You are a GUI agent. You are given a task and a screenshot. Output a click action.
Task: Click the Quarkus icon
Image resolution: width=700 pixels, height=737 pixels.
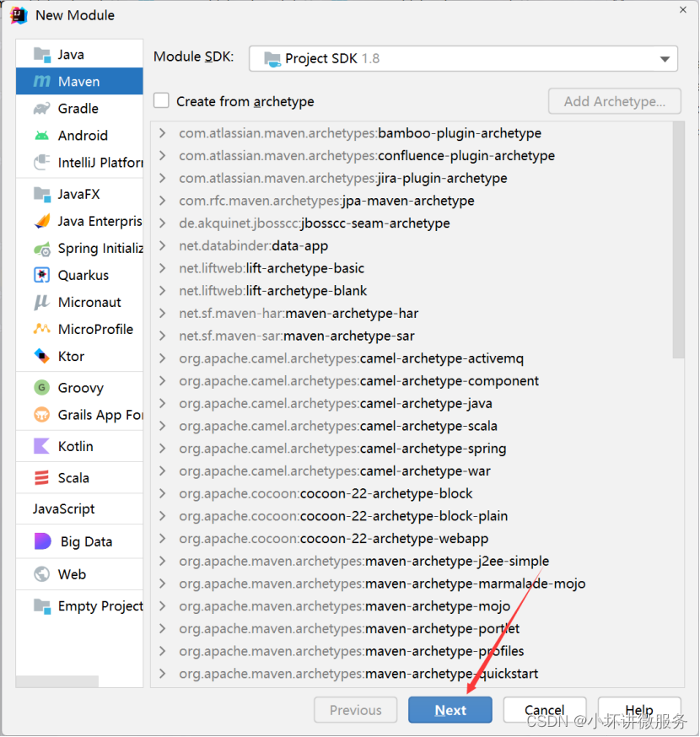coord(42,275)
